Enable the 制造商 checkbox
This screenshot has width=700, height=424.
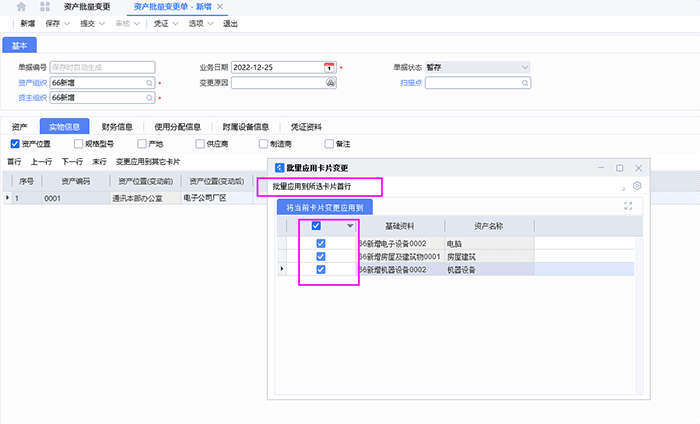point(263,144)
